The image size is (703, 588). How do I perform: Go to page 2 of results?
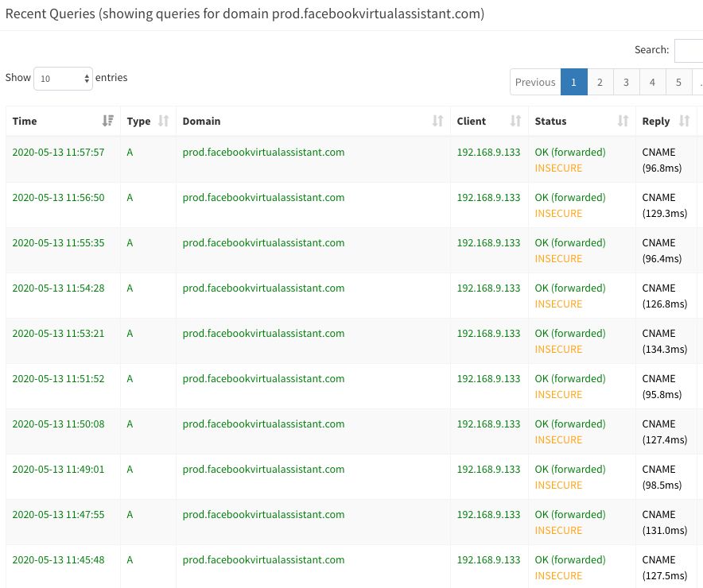pos(600,82)
